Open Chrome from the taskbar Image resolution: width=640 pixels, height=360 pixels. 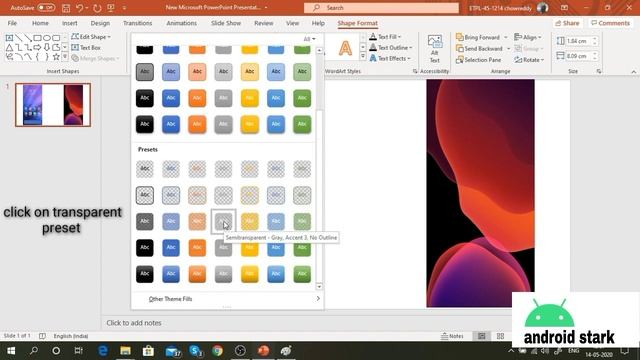(218, 351)
